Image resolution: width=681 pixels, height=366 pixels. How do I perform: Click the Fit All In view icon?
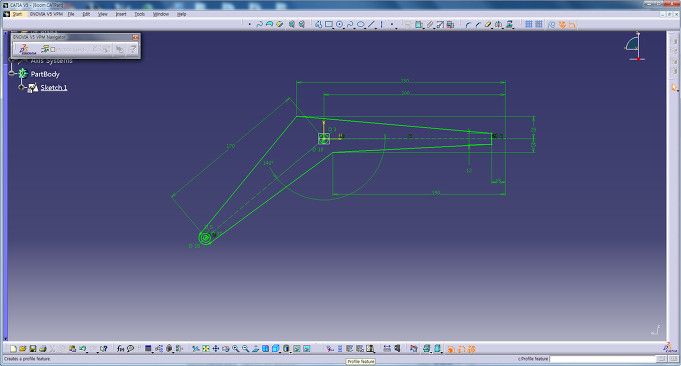point(206,349)
